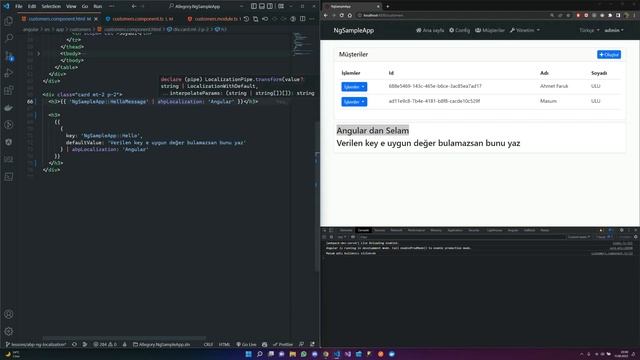The height and width of the screenshot is (360, 640).
Task: Open a new browser tab
Action: click(388, 6)
